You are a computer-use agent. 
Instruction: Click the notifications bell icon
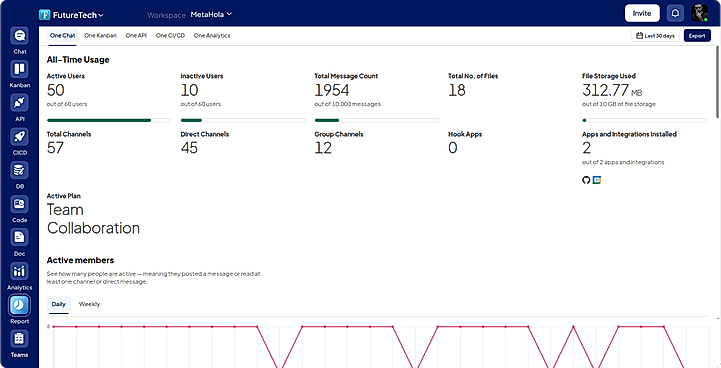pos(675,13)
